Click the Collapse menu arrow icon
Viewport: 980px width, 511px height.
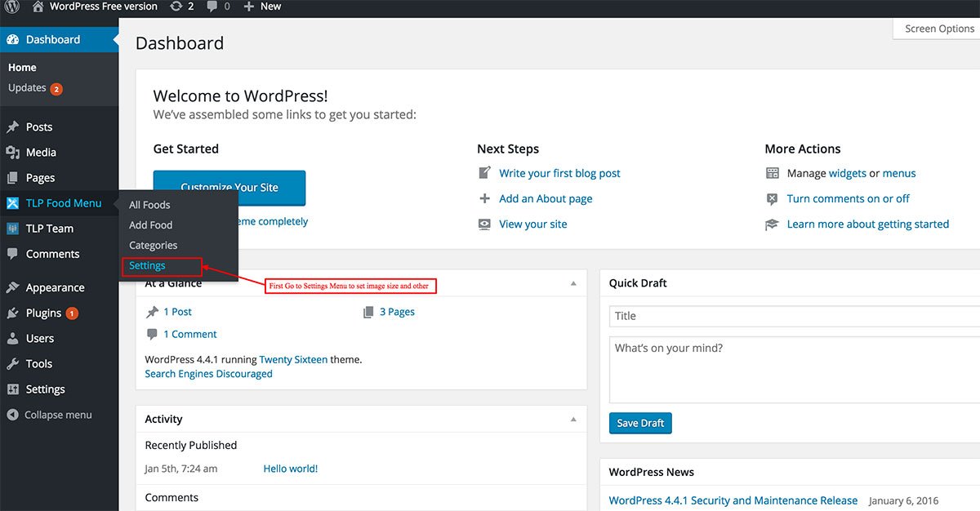click(12, 415)
